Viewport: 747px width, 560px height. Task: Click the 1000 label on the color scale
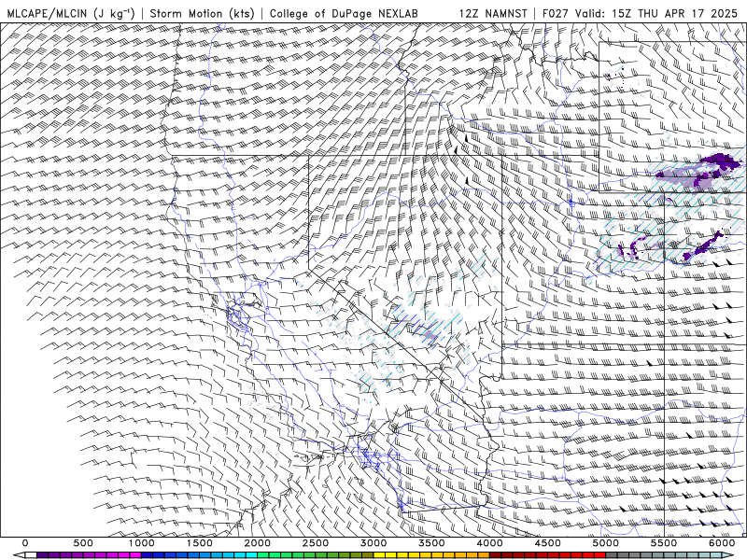pos(142,543)
